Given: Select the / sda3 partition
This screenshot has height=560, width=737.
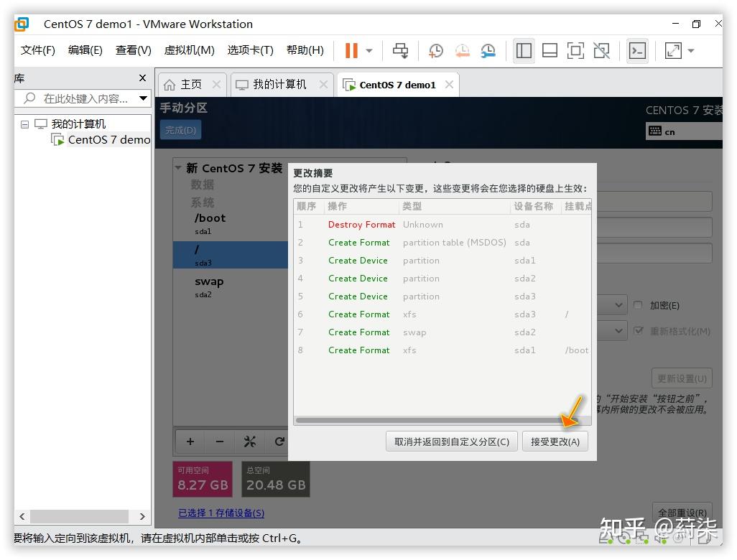Looking at the screenshot, I should [231, 255].
